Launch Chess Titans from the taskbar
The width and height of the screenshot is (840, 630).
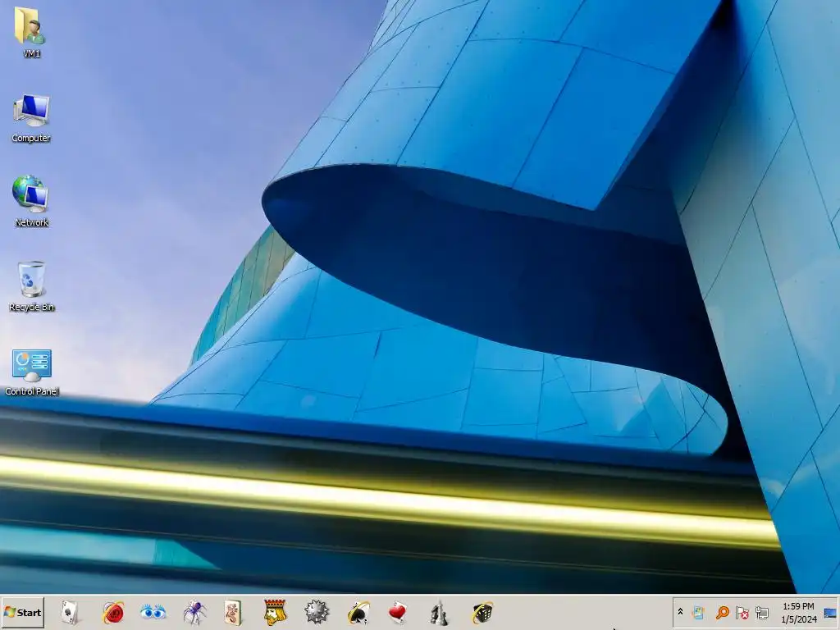click(439, 612)
